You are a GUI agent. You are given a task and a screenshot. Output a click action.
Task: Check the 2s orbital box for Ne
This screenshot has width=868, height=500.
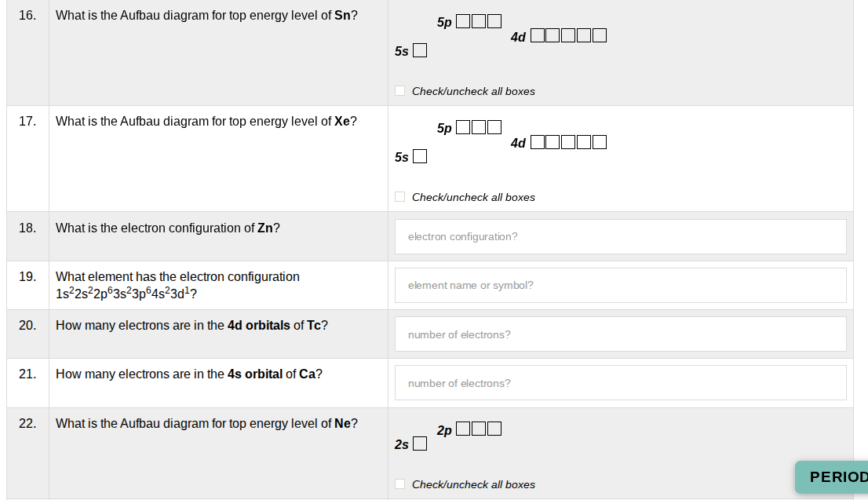420,443
